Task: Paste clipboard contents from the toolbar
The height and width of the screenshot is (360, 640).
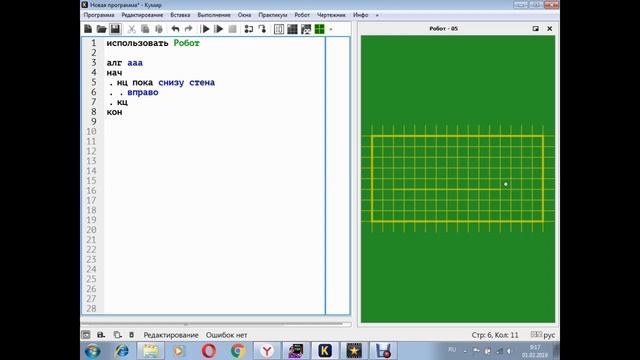Action: tap(159, 29)
